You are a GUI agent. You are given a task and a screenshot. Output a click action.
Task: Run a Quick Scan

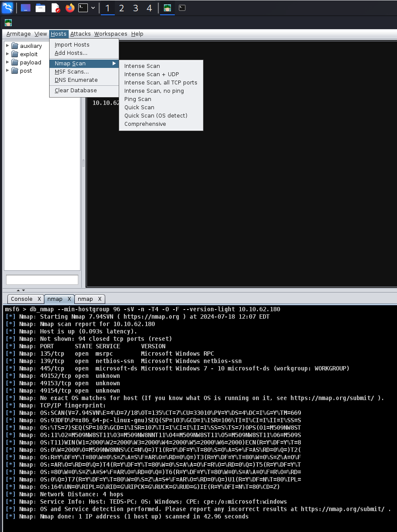(161, 108)
